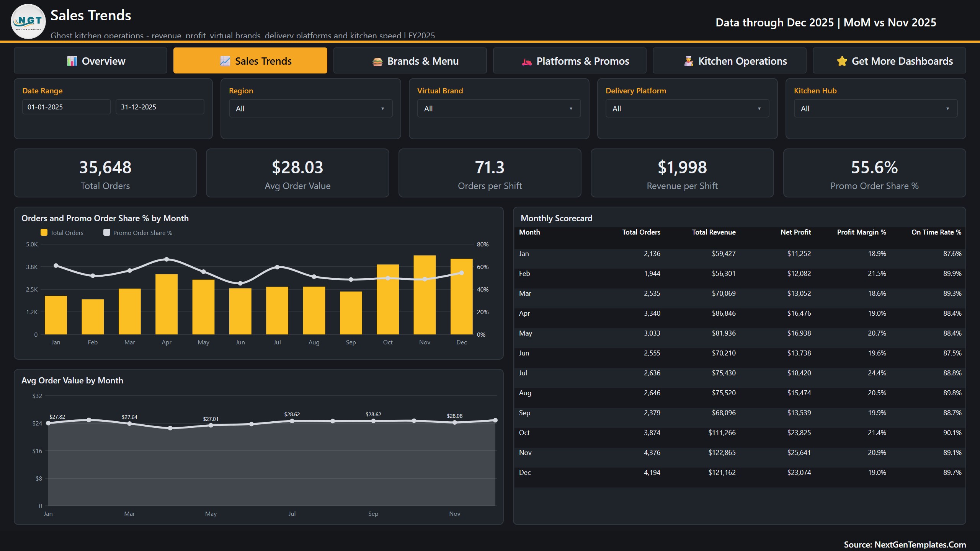
Task: Click the Source: NextGenTemplates.Com text
Action: pyautogui.click(x=905, y=544)
